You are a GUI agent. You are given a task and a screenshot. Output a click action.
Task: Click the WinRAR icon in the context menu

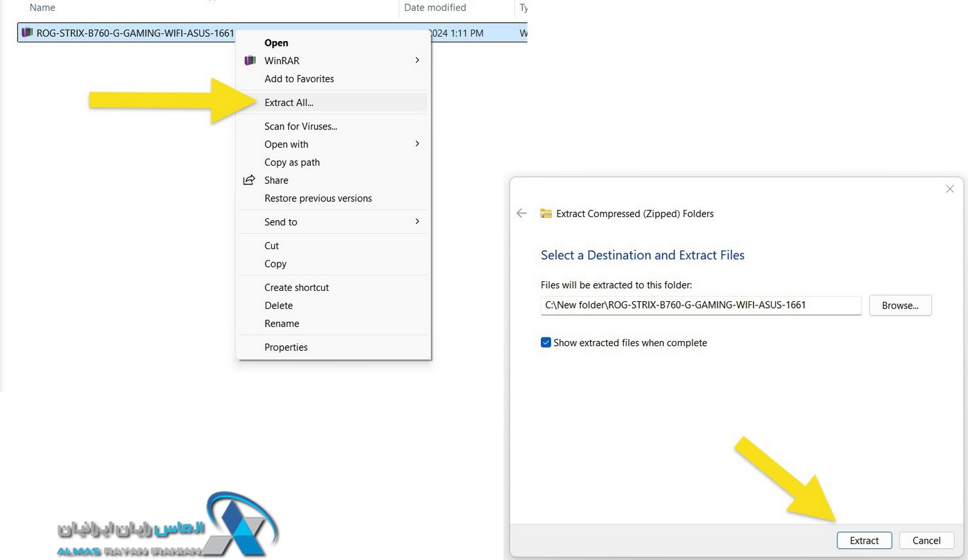[x=250, y=60]
